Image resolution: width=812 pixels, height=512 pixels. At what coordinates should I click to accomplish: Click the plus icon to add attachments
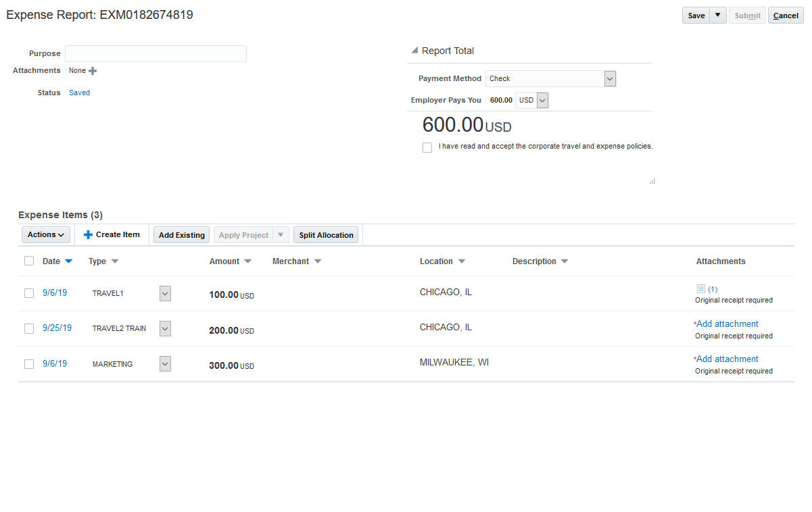coord(93,71)
